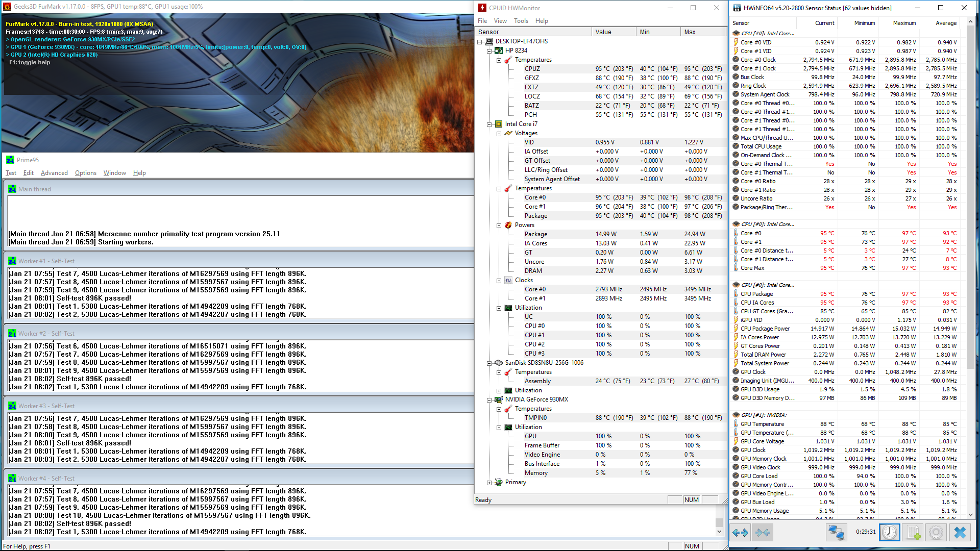Click SanDisk drive icon in HWMonitor
Image resolution: width=980 pixels, height=551 pixels.
pos(499,363)
